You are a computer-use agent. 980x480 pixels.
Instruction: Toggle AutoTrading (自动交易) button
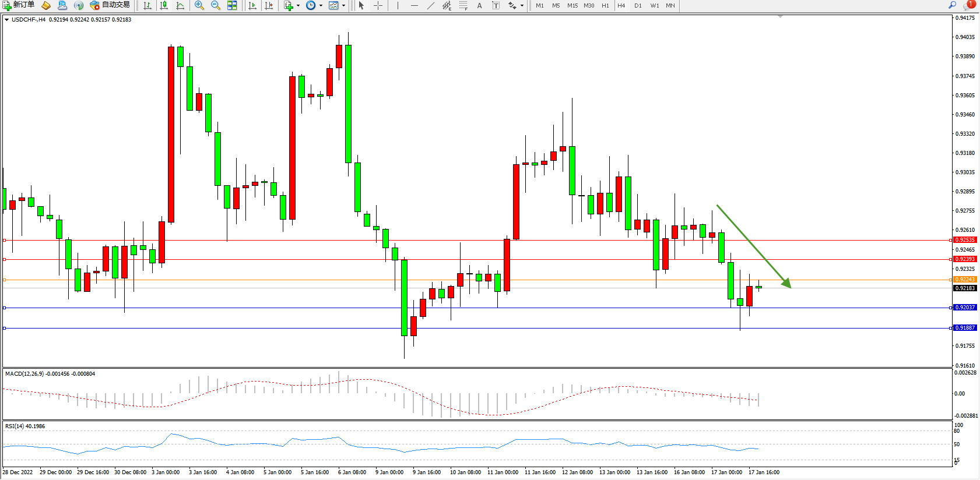110,5
